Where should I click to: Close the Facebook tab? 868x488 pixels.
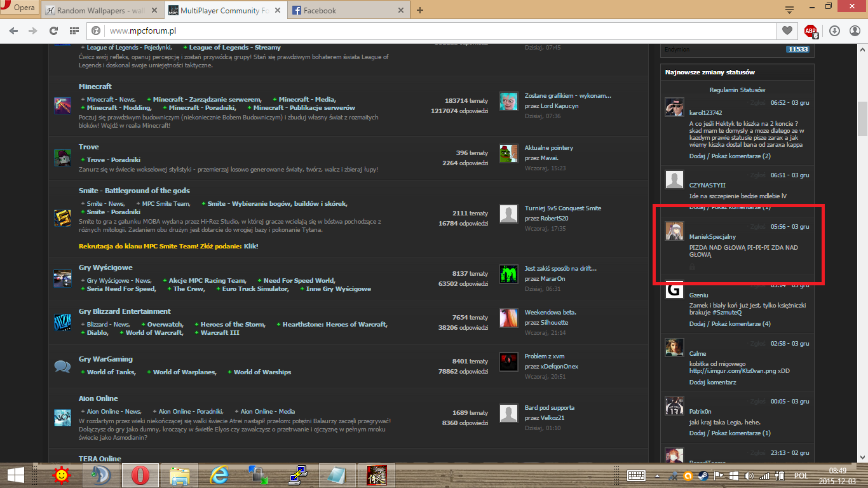401,11
